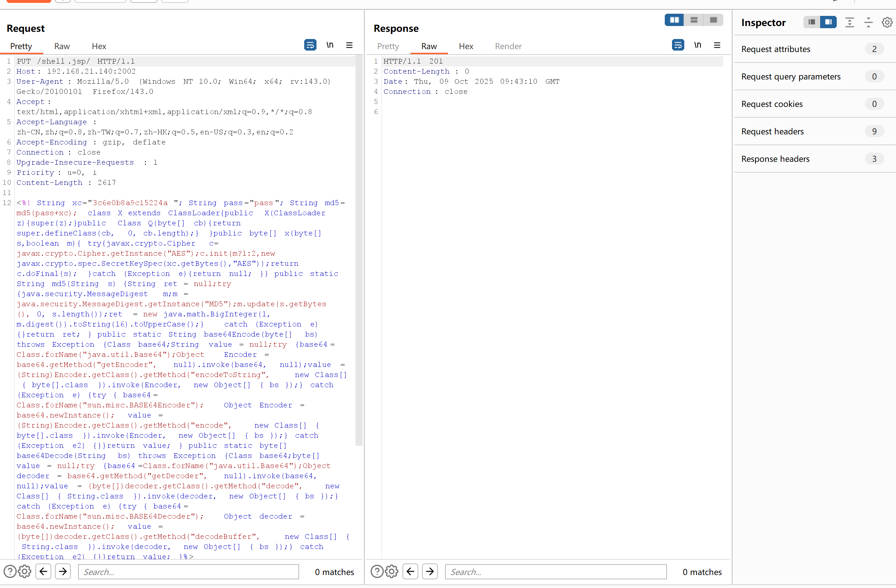Switch to top-bottom layout view
This screenshot has height=588, width=896.
694,20
